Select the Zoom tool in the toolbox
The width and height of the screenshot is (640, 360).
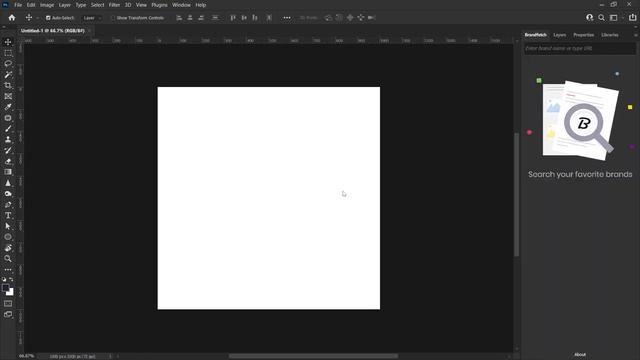point(8,258)
